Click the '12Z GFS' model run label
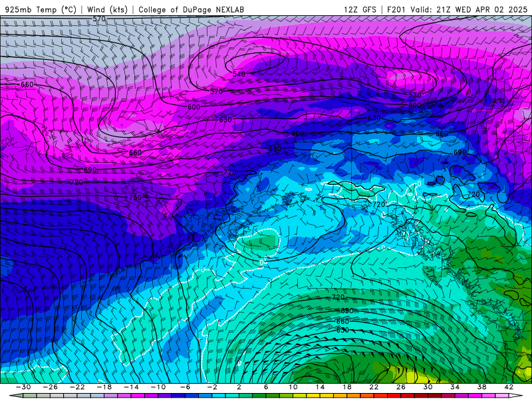 (x=360, y=9)
